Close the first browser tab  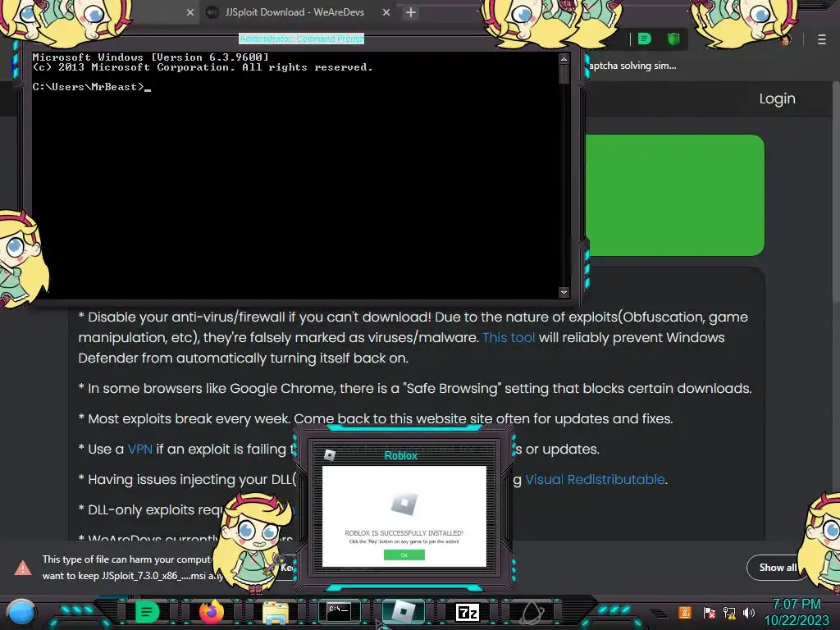point(190,12)
